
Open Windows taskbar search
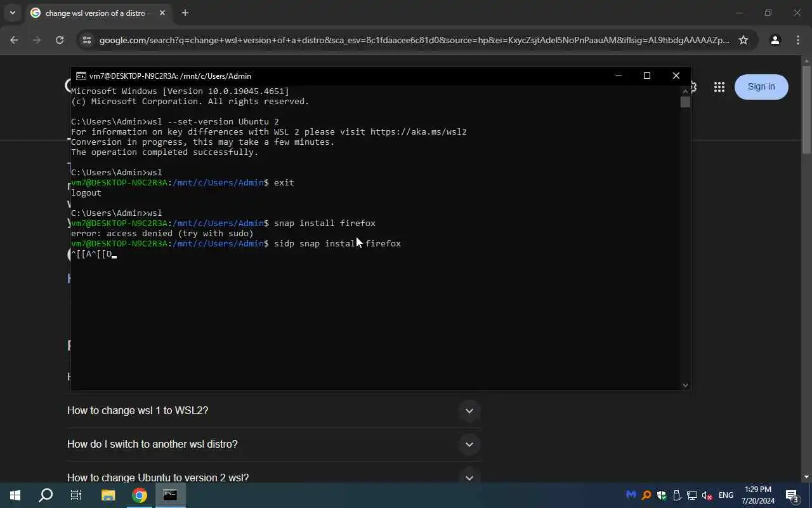click(46, 495)
